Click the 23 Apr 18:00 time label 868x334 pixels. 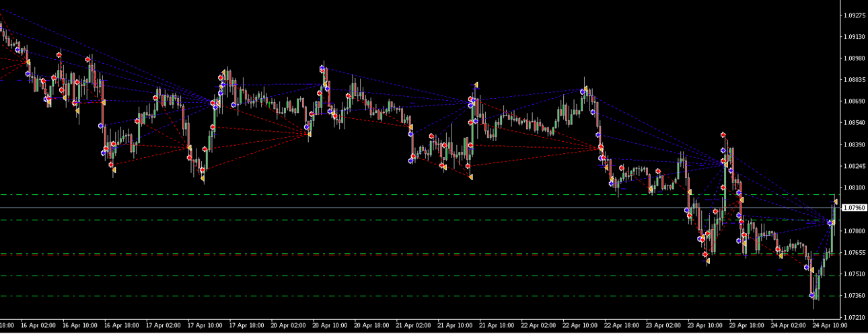(748, 325)
